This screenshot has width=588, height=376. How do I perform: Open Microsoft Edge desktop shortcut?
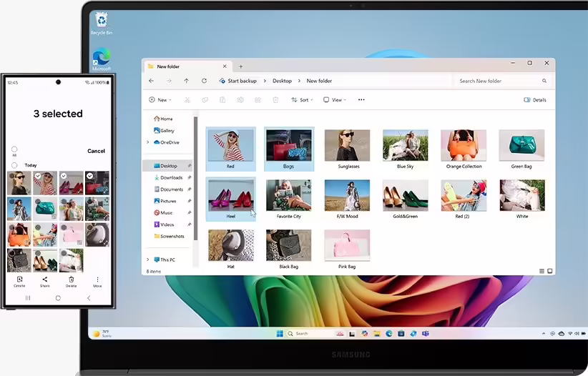tap(102, 59)
